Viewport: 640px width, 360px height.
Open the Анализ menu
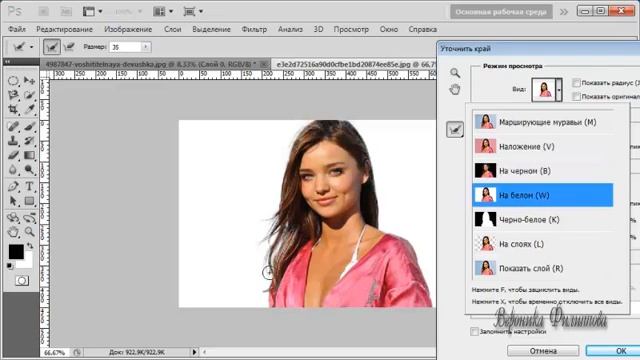(290, 29)
